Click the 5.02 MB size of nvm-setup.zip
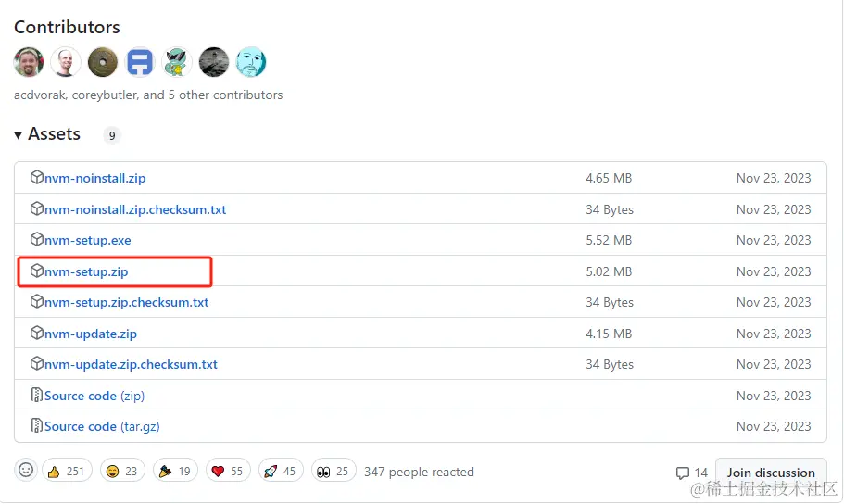The width and height of the screenshot is (844, 504). pos(609,271)
